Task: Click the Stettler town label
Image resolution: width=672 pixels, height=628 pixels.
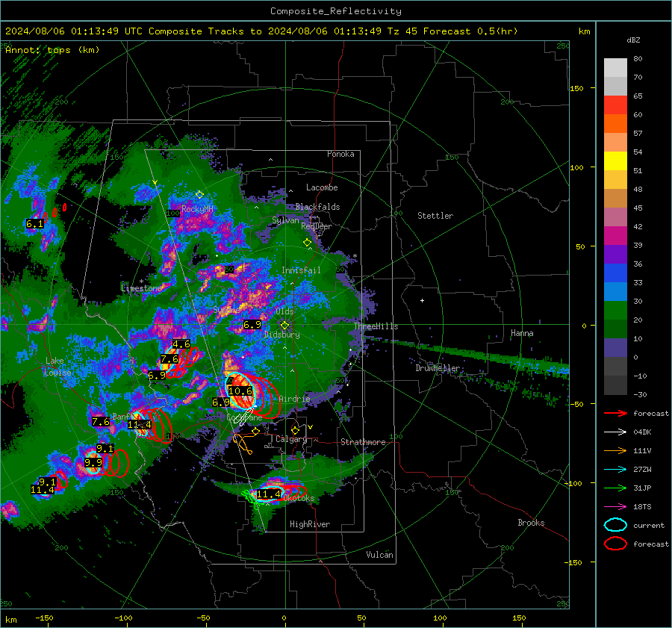Action: pos(435,216)
